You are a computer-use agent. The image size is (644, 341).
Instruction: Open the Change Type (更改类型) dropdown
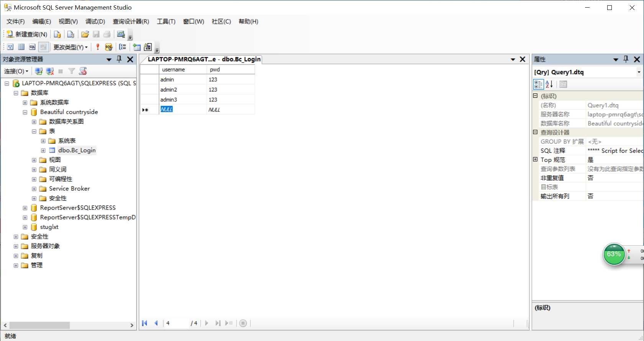click(x=70, y=47)
